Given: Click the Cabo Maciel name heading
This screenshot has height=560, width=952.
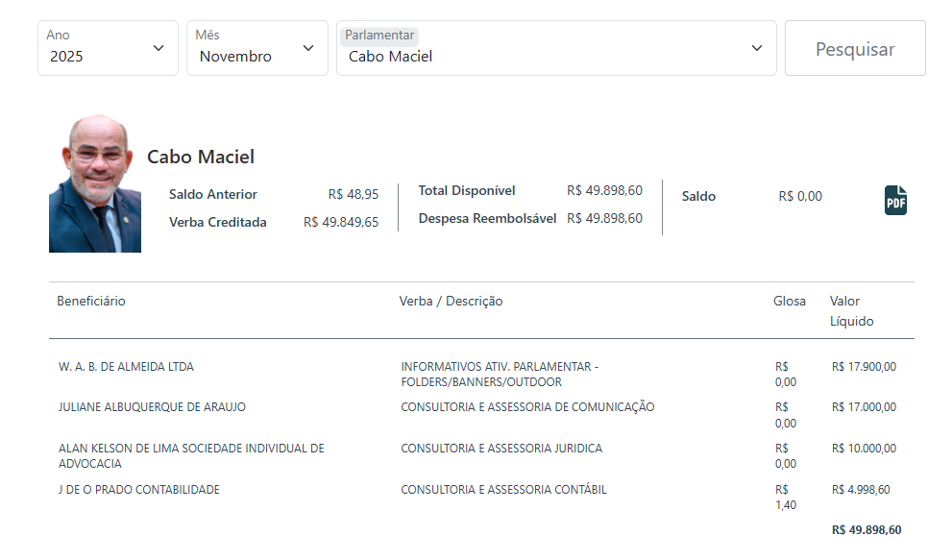Looking at the screenshot, I should [201, 157].
